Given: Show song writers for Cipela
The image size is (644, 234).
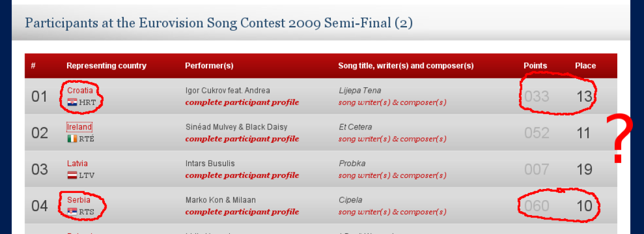Looking at the screenshot, I should [x=393, y=212].
